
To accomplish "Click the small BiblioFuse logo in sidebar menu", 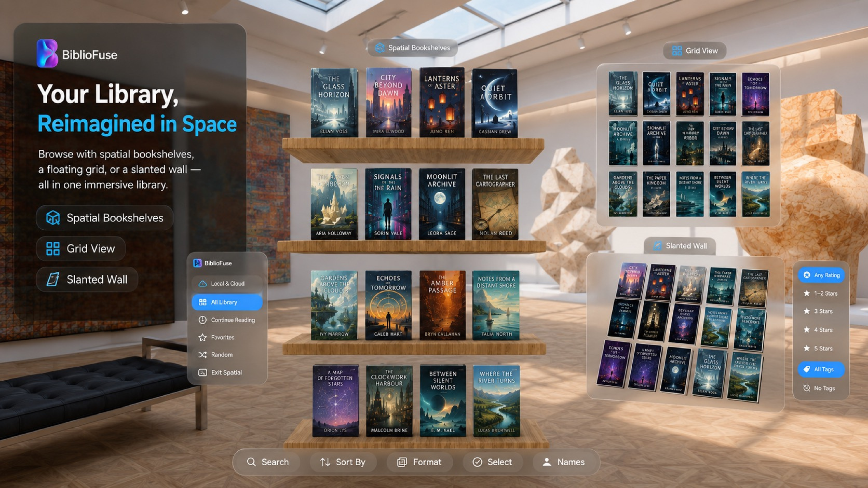I will point(198,263).
